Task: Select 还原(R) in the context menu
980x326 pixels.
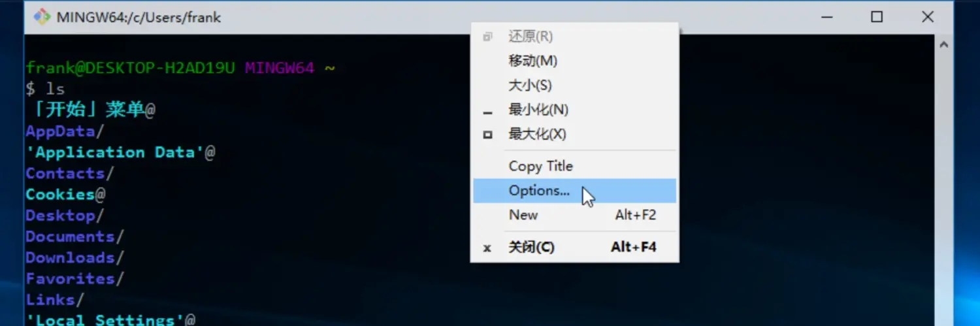Action: tap(530, 37)
